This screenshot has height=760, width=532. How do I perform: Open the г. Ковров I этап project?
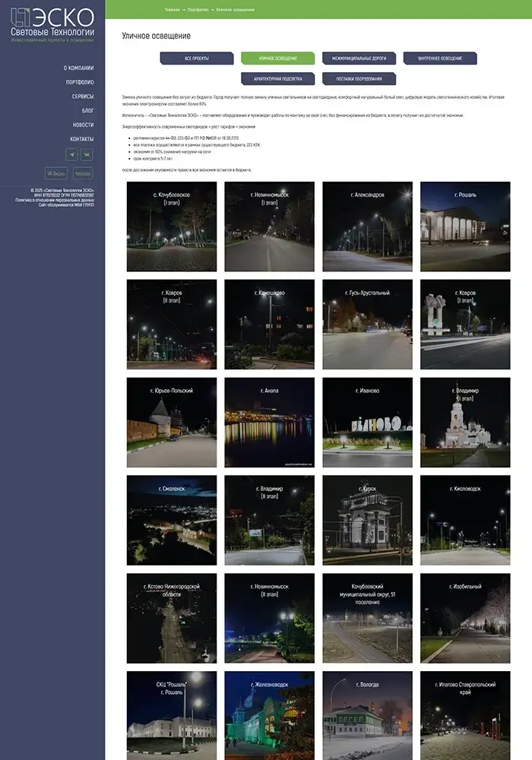[x=465, y=325]
